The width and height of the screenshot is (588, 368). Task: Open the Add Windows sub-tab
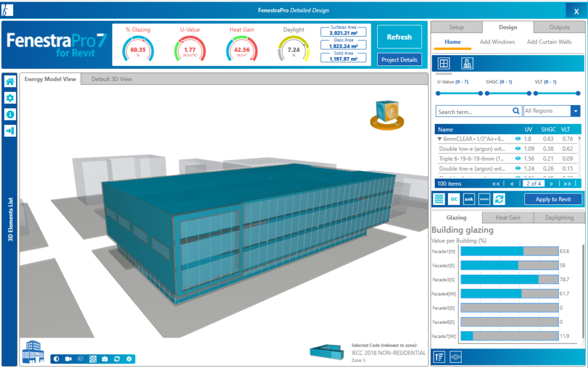pyautogui.click(x=497, y=42)
